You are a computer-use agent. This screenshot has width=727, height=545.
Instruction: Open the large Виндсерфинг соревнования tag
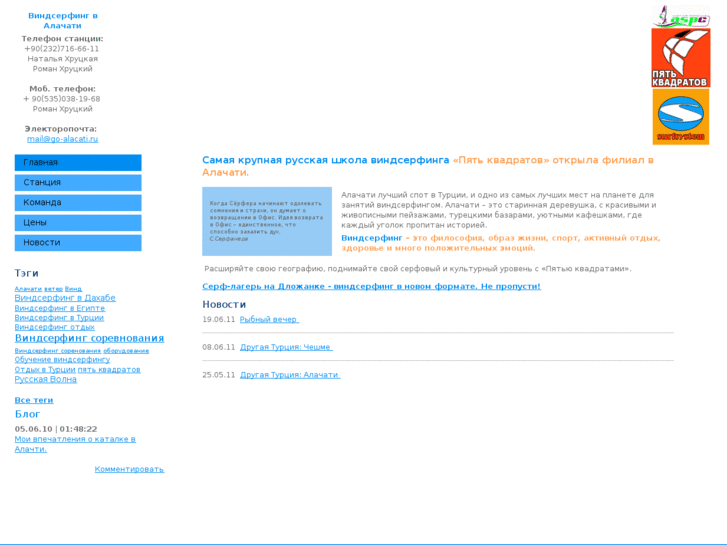[89, 338]
